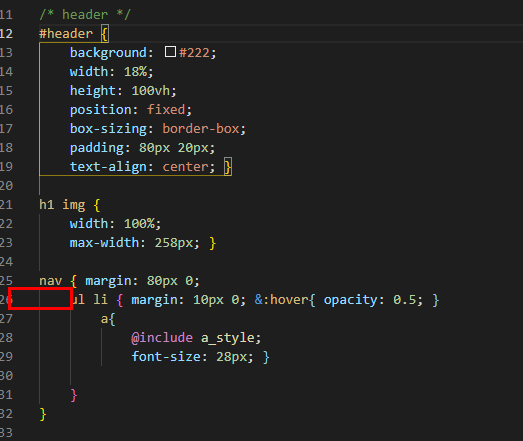
Task: Click the 'font-size' property name
Action: (166, 357)
